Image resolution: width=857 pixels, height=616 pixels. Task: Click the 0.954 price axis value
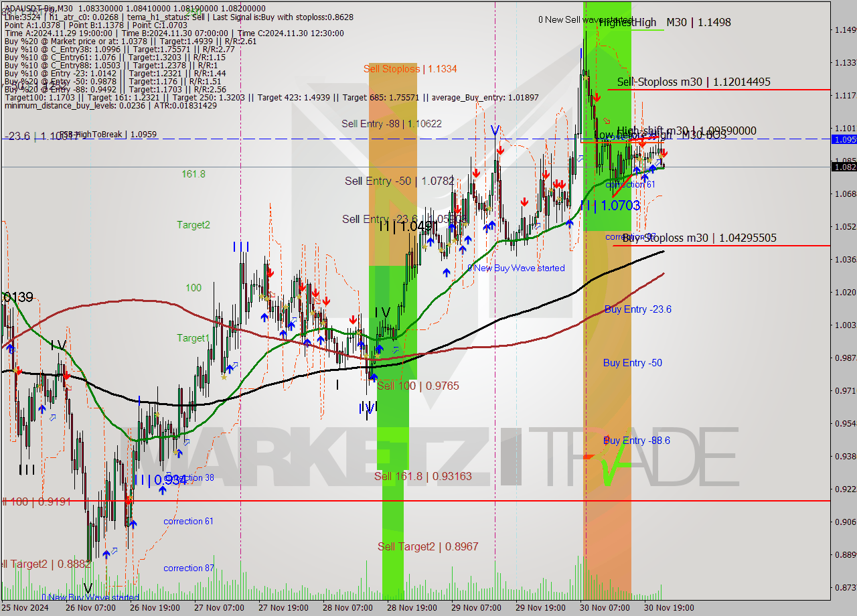tap(845, 423)
